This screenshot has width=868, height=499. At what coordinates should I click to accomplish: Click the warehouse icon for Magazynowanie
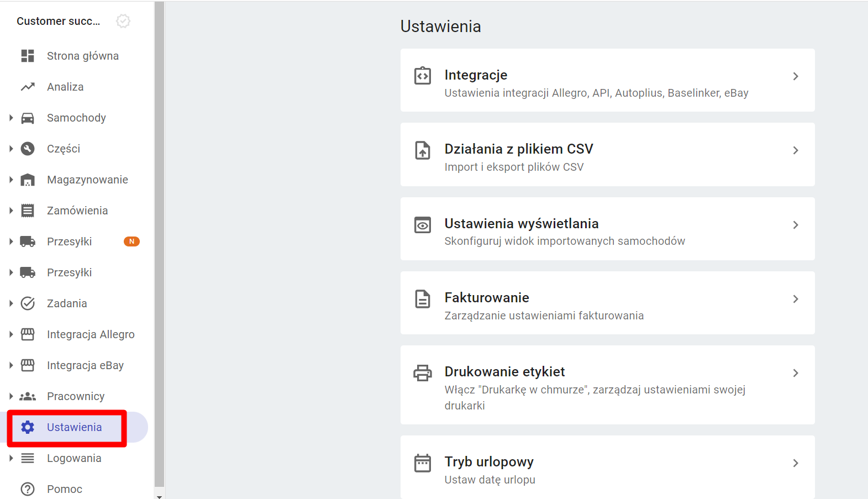coord(28,180)
